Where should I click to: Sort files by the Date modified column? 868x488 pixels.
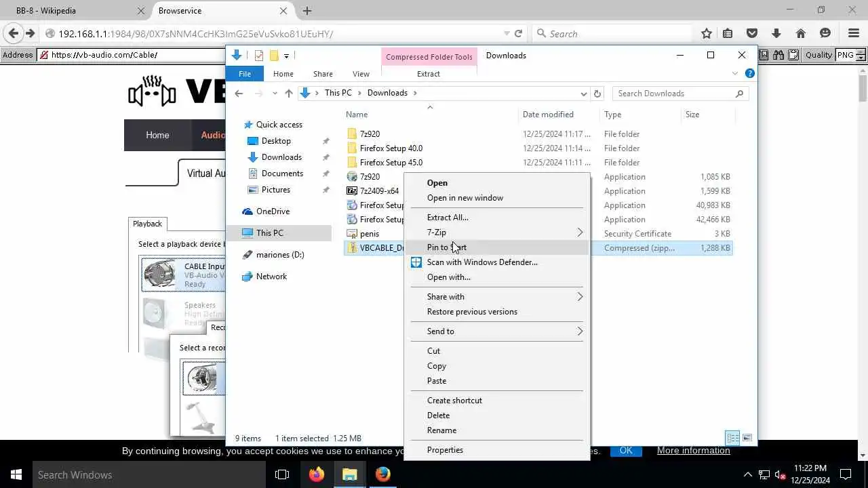click(548, 115)
